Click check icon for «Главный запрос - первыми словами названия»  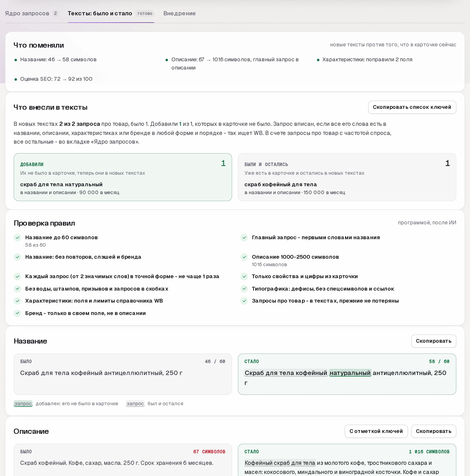click(244, 238)
